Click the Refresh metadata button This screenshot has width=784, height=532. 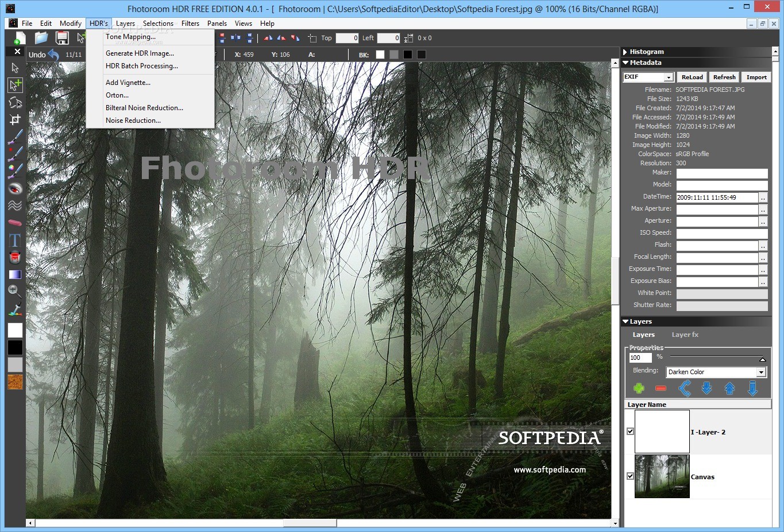[x=724, y=77]
